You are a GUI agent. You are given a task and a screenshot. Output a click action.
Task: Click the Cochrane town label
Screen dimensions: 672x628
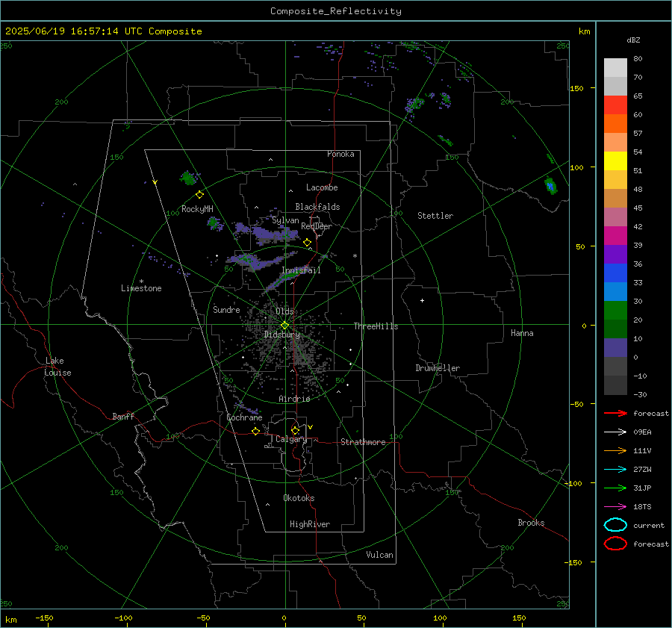click(244, 417)
